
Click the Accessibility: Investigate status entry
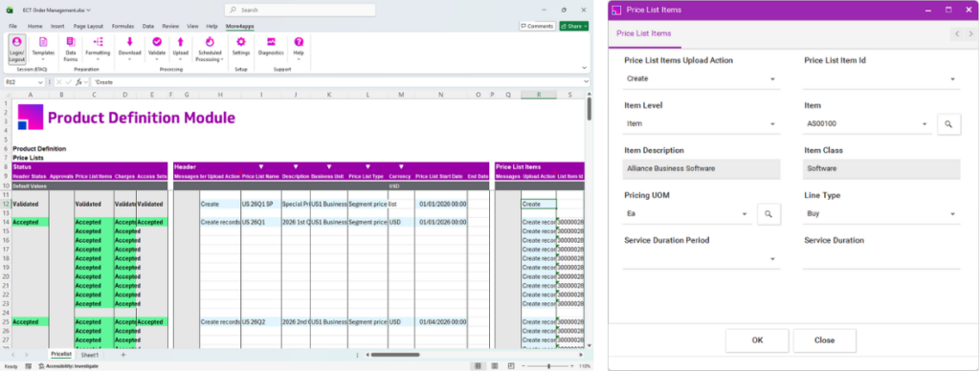(68, 366)
